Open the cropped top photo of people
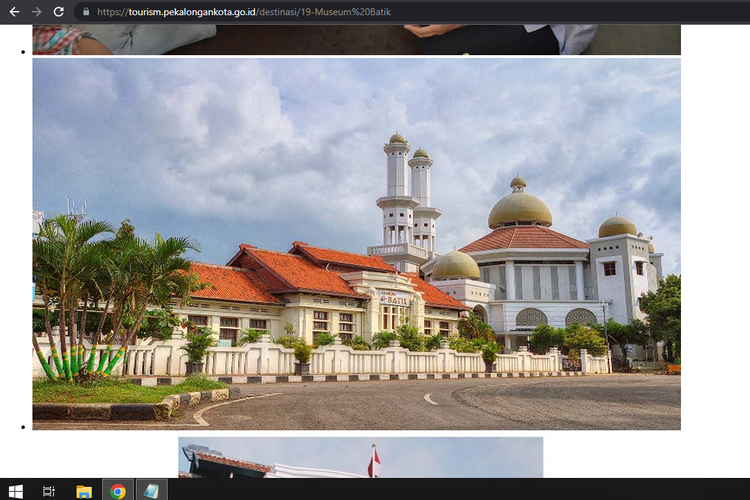750x500 pixels. pos(356,40)
